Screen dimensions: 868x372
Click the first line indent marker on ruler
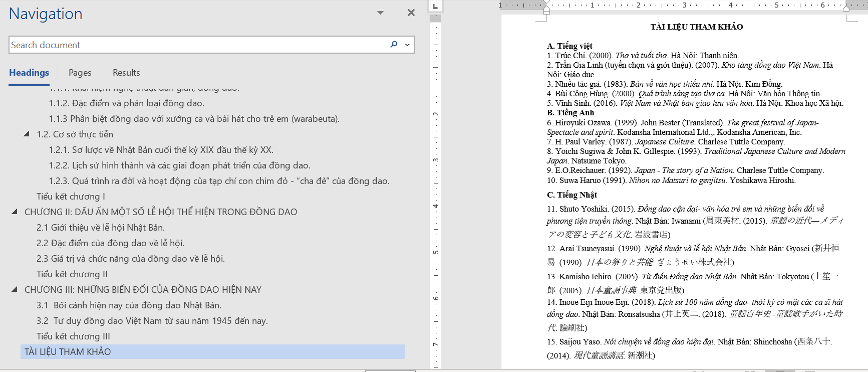pos(546,3)
